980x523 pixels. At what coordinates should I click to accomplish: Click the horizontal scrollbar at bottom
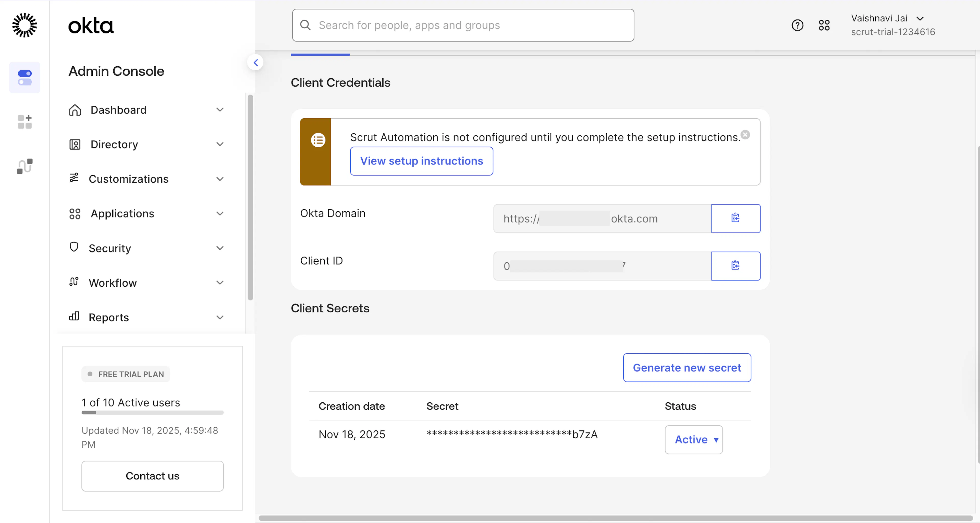click(615, 518)
